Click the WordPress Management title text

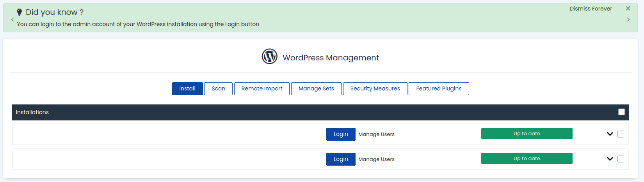331,58
